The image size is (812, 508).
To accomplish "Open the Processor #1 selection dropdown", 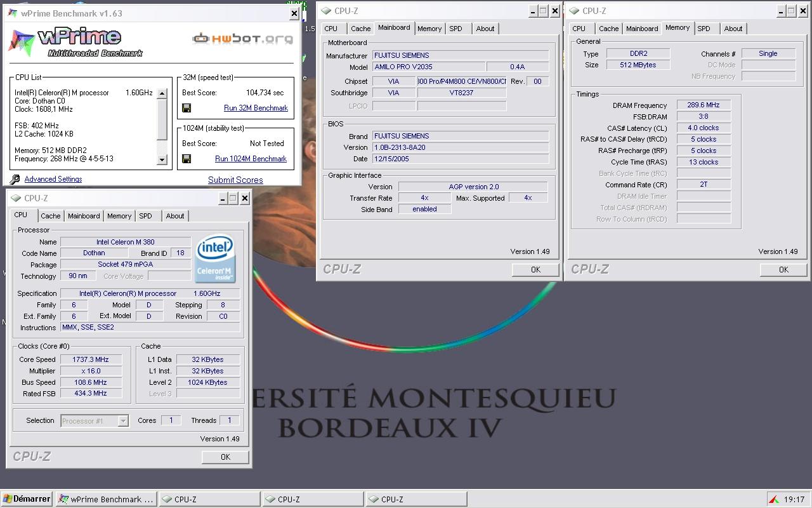I will [123, 420].
